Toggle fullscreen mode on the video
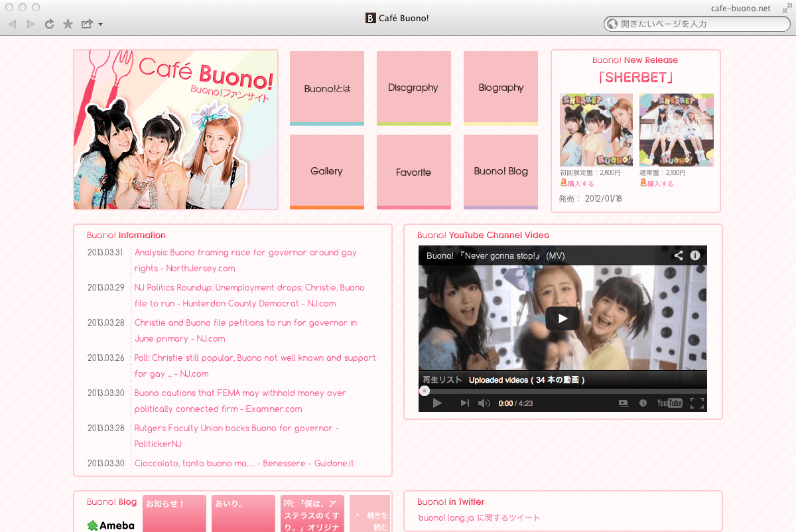 (696, 403)
